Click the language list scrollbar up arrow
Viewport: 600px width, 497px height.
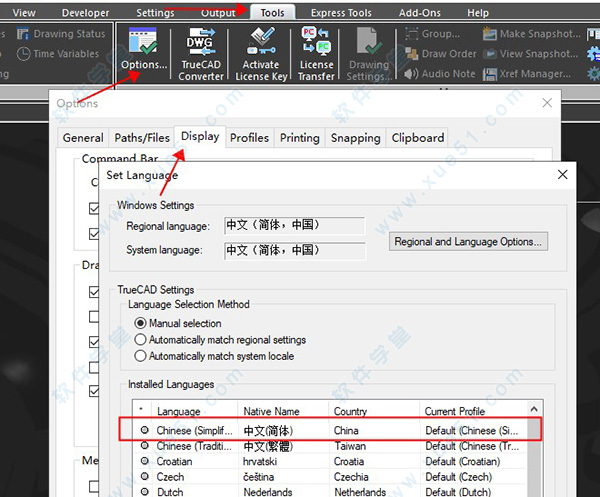tap(535, 410)
